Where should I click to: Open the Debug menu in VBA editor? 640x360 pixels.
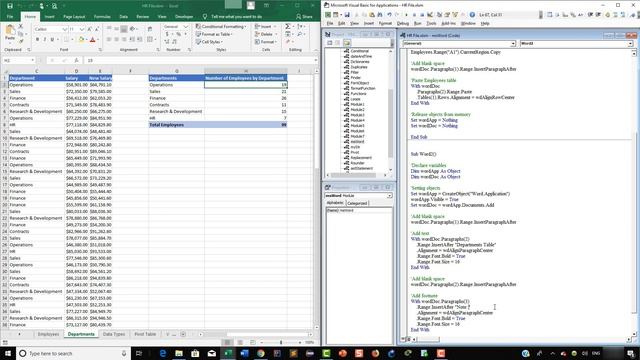(402, 24)
